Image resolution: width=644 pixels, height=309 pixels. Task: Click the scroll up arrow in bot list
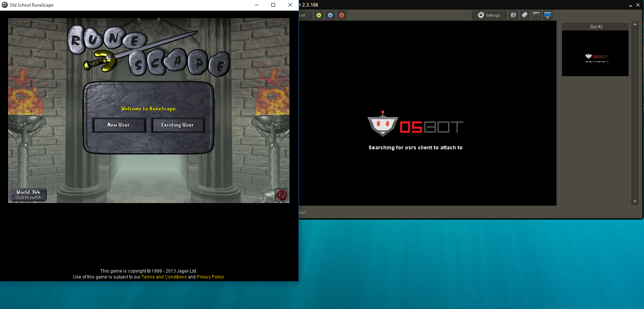click(x=635, y=25)
